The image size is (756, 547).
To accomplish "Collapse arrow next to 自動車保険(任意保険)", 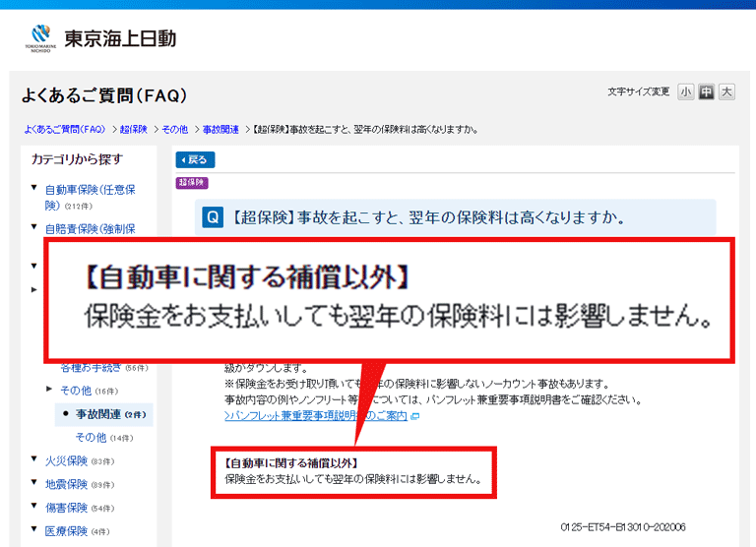I will [x=33, y=188].
